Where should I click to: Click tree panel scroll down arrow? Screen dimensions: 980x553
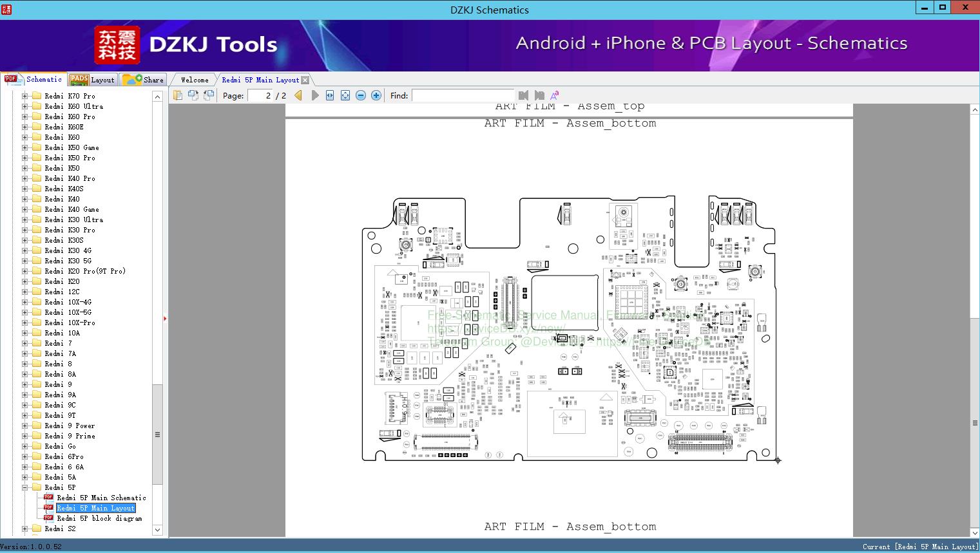click(x=158, y=530)
